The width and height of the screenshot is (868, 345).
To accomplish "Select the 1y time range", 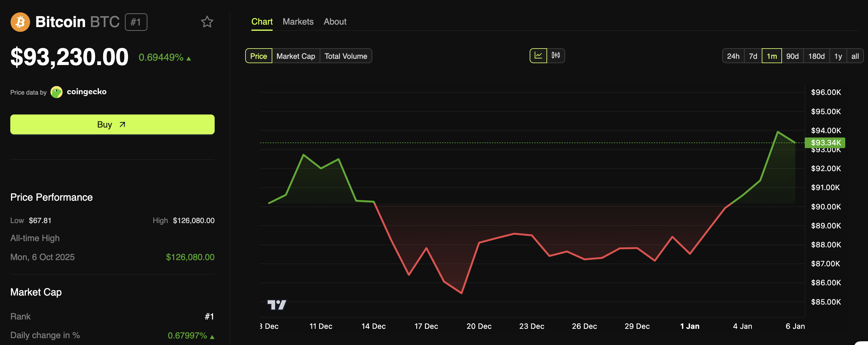I will coord(838,56).
